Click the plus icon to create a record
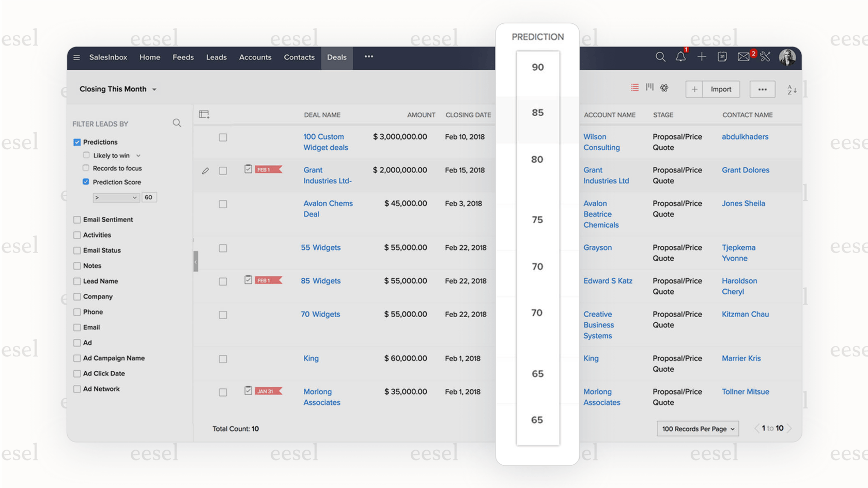This screenshot has height=488, width=868. [702, 57]
